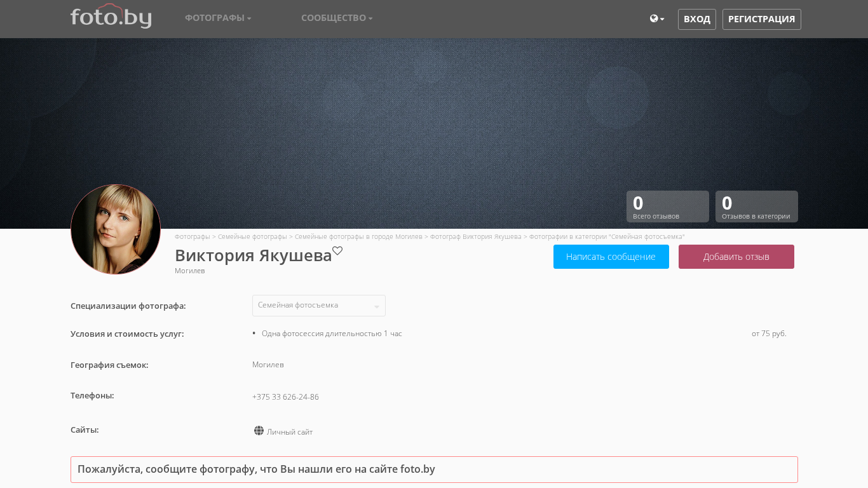Click the Отзывов в категории counter
The height and width of the screenshot is (488, 868).
pyautogui.click(x=756, y=207)
